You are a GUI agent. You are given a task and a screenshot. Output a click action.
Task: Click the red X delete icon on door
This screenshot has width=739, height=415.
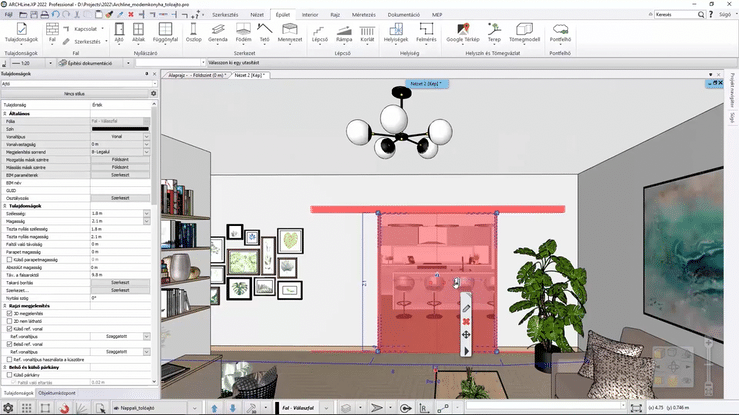465,321
